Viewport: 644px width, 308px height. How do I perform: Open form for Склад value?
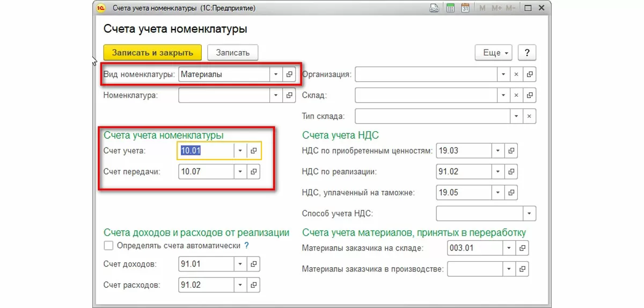coord(530,95)
